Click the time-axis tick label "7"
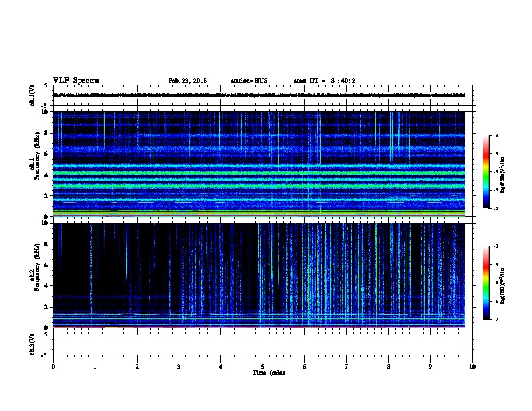 (347, 367)
